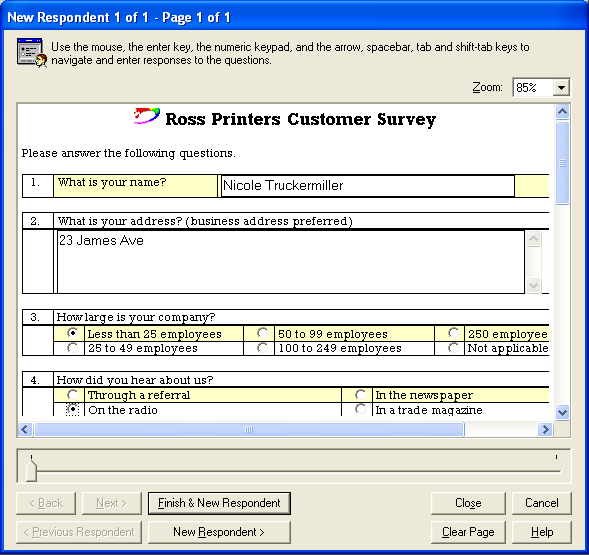
Task: Click the 'Ross Printers Customer Survey' heading
Action: point(301,119)
